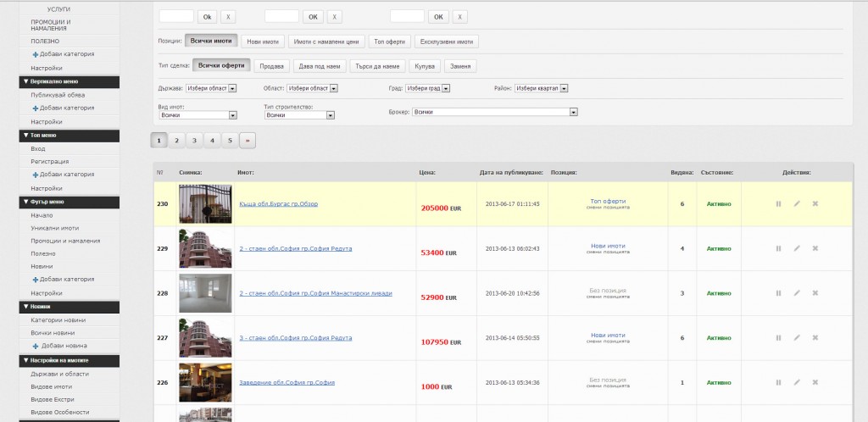Edit listing 227 with pencil icon
Viewport: 868px width, 422px height.
[797, 338]
